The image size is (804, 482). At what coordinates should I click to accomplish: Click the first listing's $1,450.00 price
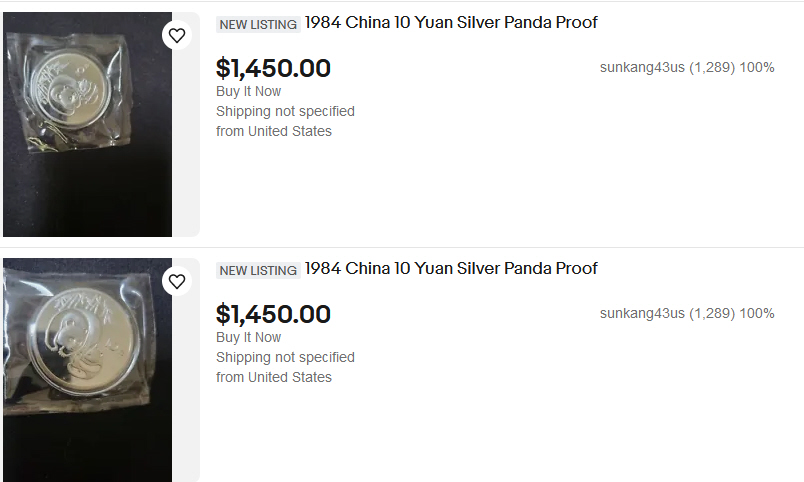(273, 69)
